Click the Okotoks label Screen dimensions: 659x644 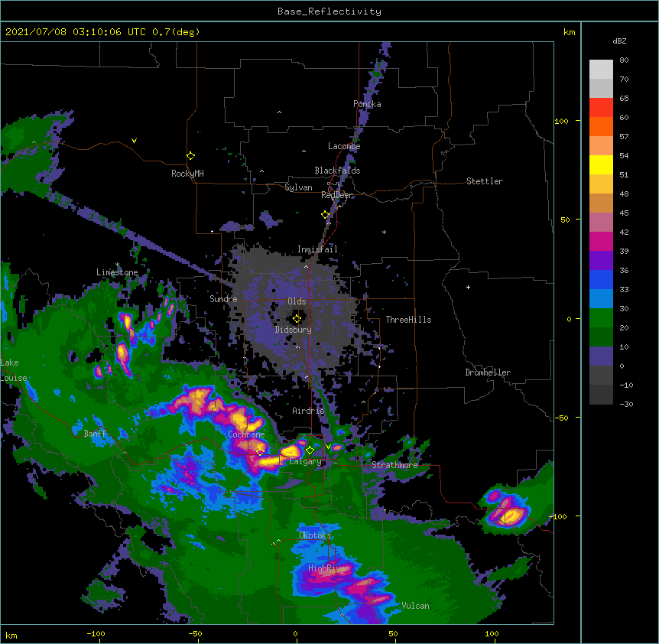point(315,535)
